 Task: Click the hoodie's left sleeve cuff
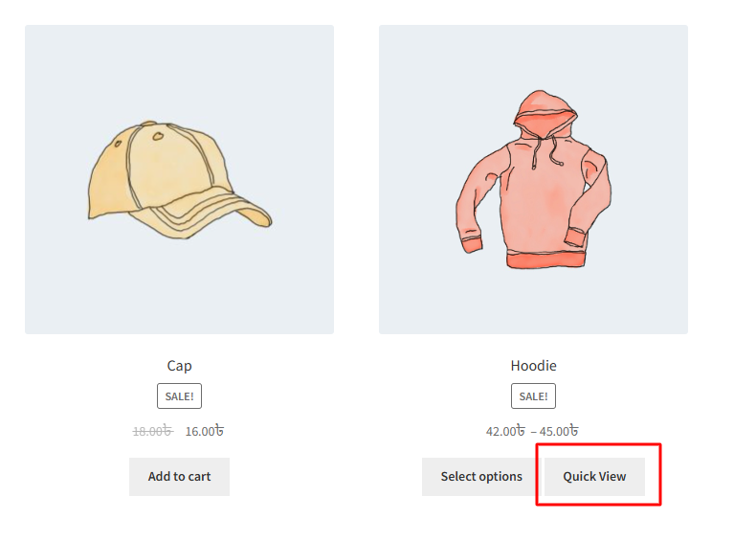[x=472, y=244]
